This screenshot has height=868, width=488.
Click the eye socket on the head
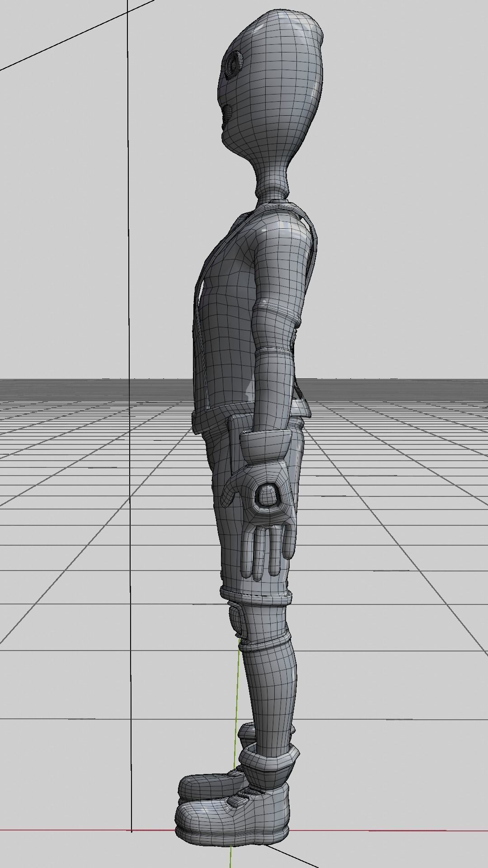[233, 66]
